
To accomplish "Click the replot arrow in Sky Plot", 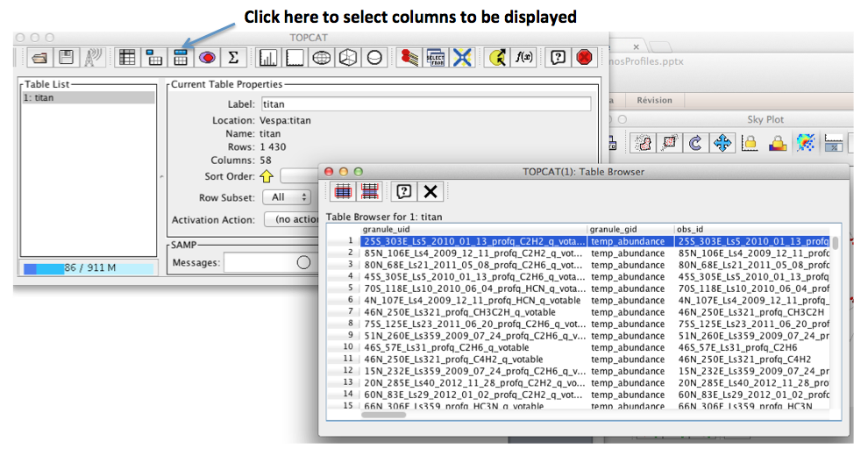I will click(x=696, y=143).
